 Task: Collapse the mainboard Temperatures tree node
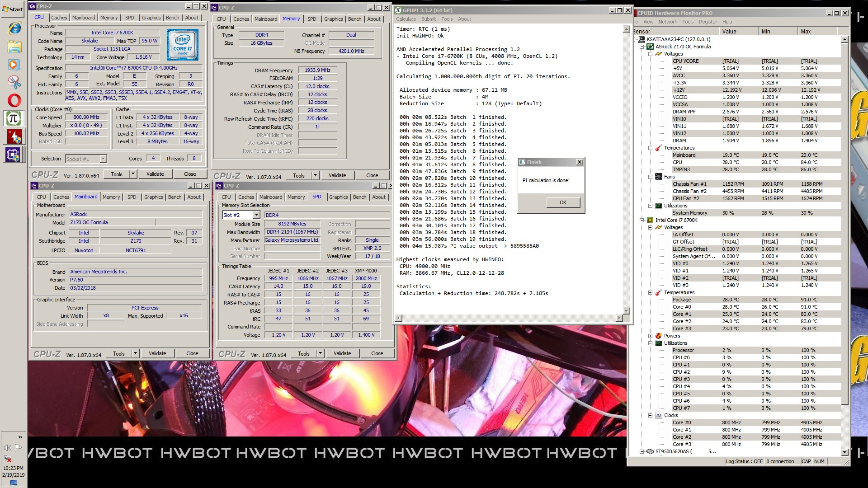click(x=651, y=148)
